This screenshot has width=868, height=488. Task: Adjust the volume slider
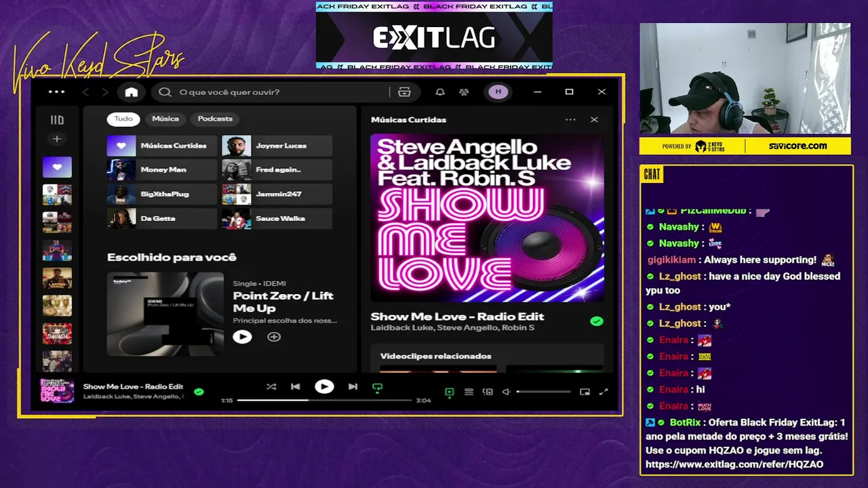click(544, 392)
